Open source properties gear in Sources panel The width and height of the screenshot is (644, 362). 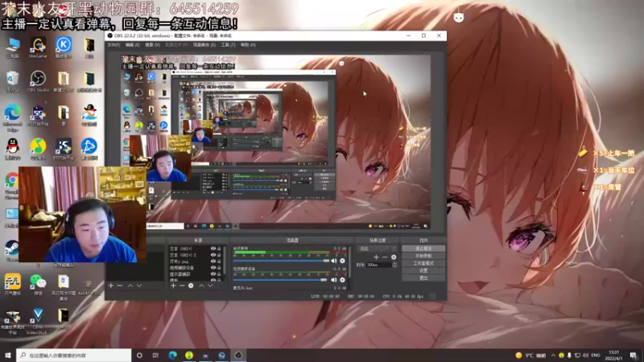point(191,286)
